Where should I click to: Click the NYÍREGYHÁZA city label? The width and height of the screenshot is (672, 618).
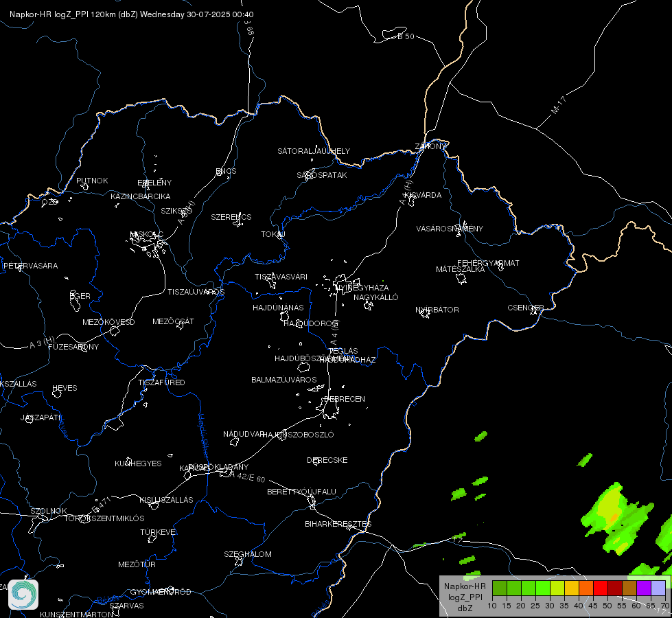(x=362, y=287)
